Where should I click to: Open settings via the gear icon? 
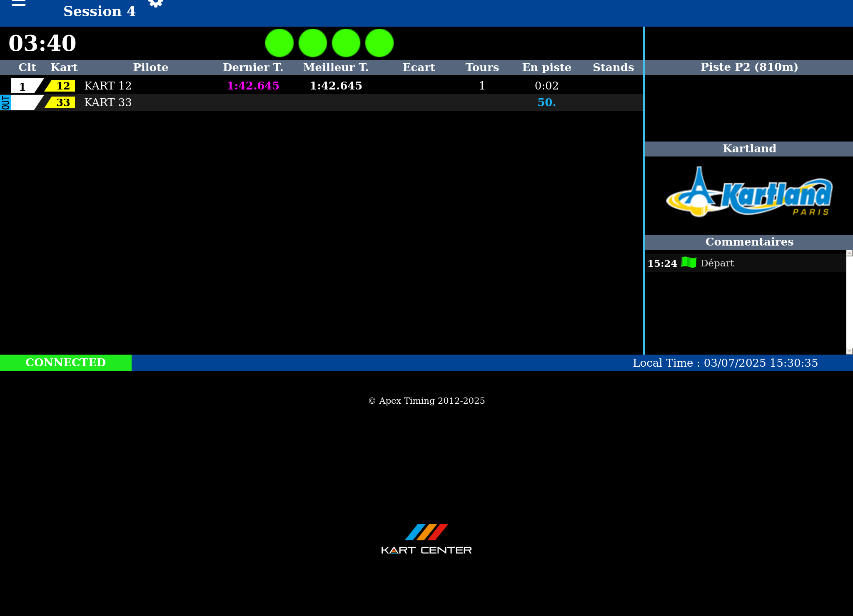[x=156, y=3]
